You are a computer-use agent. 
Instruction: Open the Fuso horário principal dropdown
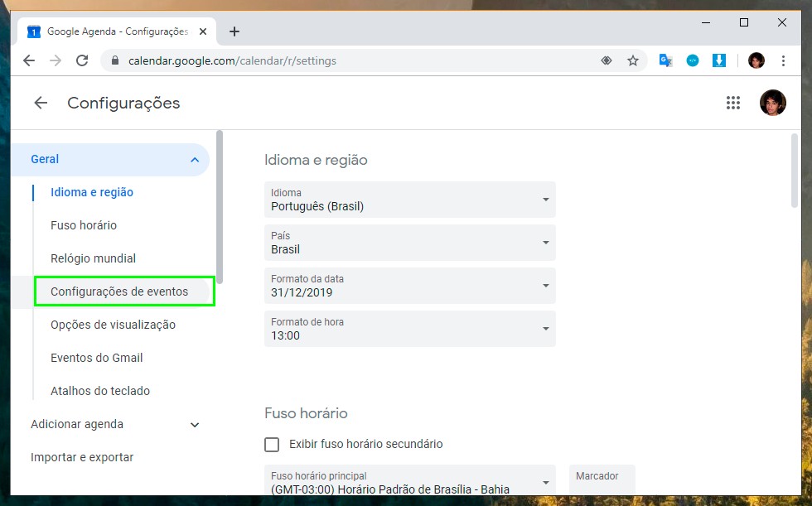(409, 480)
